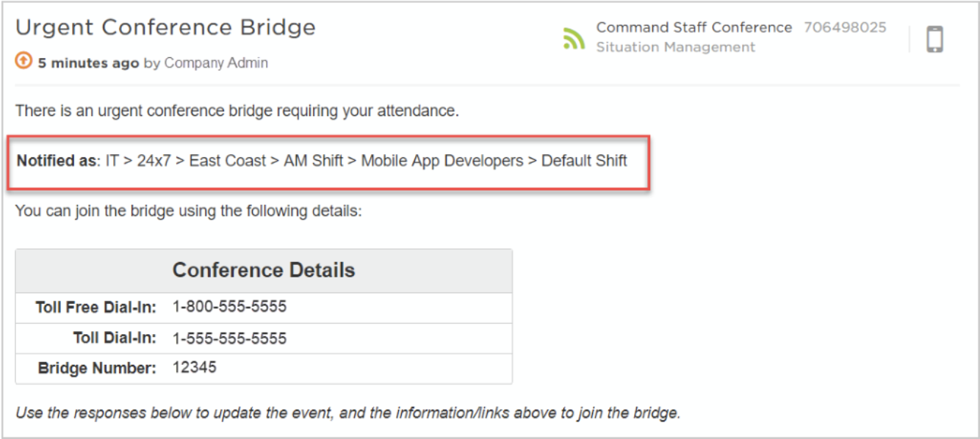Click the mobile phone device icon
Image resolution: width=980 pixels, height=439 pixels.
pyautogui.click(x=934, y=39)
